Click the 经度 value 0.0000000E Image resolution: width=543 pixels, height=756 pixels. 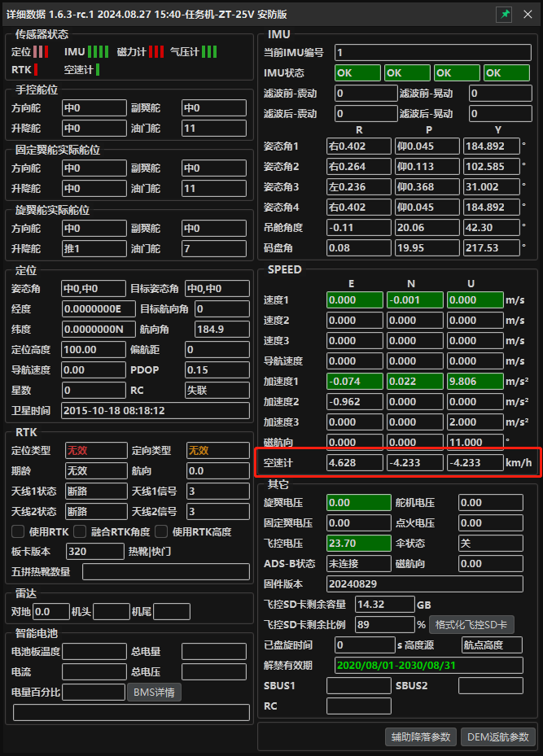pyautogui.click(x=99, y=309)
